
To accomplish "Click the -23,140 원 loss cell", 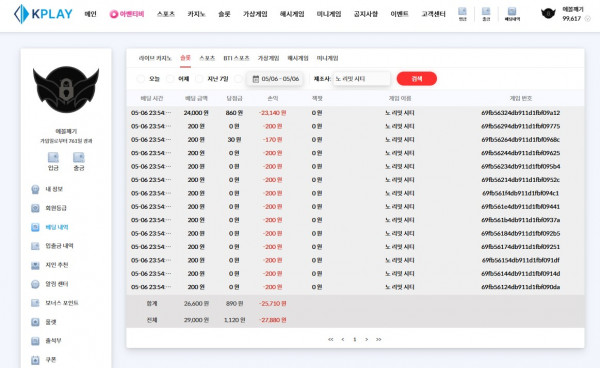I will coord(272,113).
